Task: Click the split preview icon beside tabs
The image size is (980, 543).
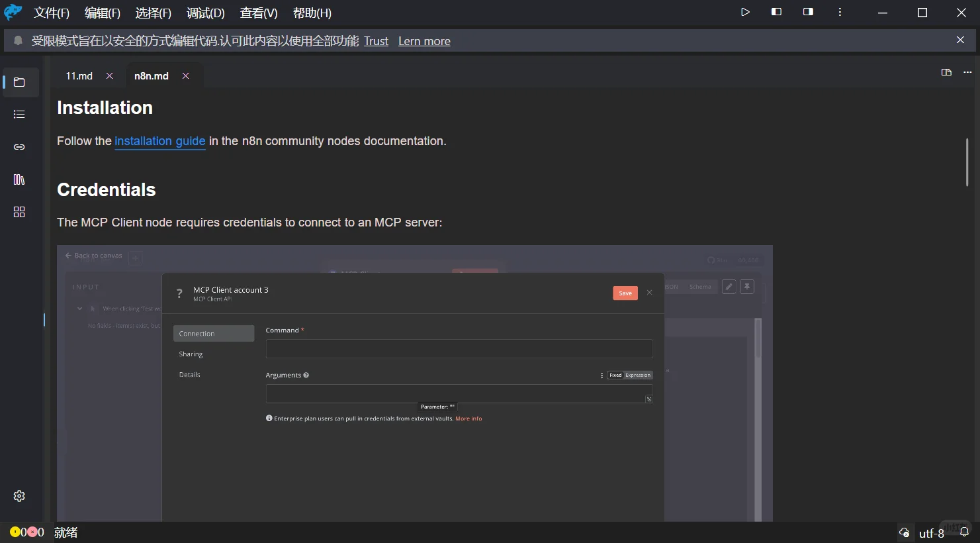Action: click(946, 72)
